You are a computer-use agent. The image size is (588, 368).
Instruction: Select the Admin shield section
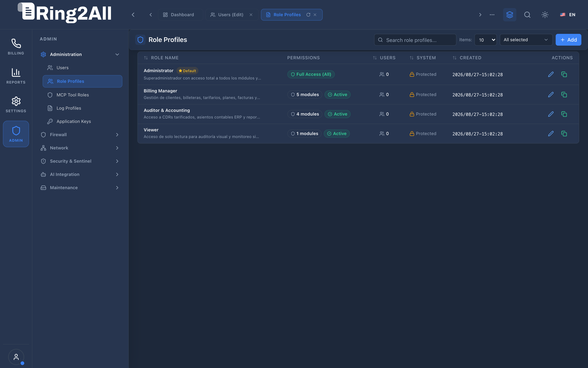click(16, 134)
